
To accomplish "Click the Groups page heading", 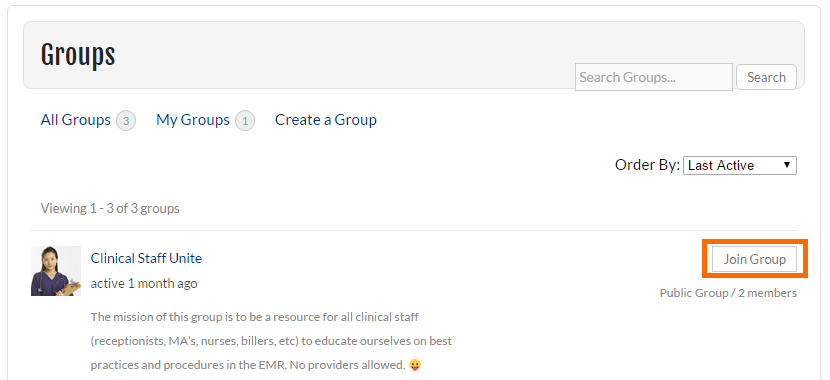I will [x=78, y=55].
